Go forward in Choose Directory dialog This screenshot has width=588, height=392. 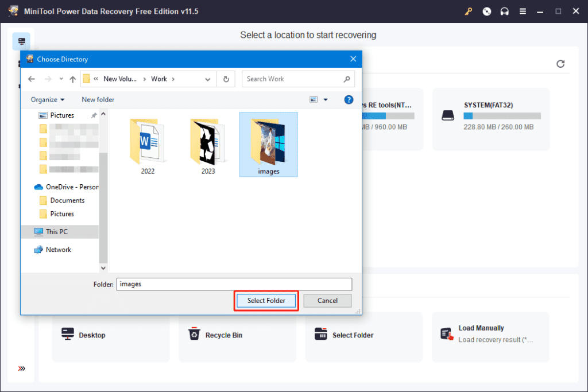click(x=48, y=79)
